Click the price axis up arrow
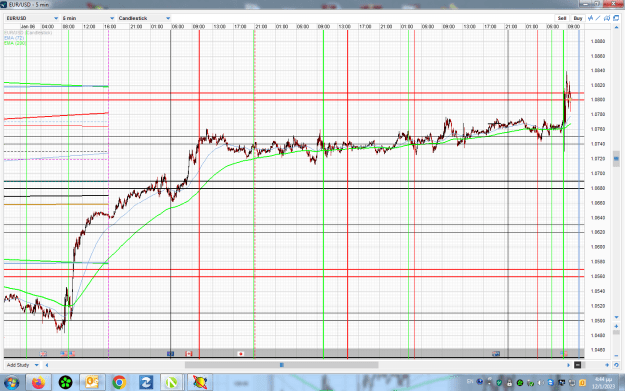The image size is (625, 391). click(616, 28)
